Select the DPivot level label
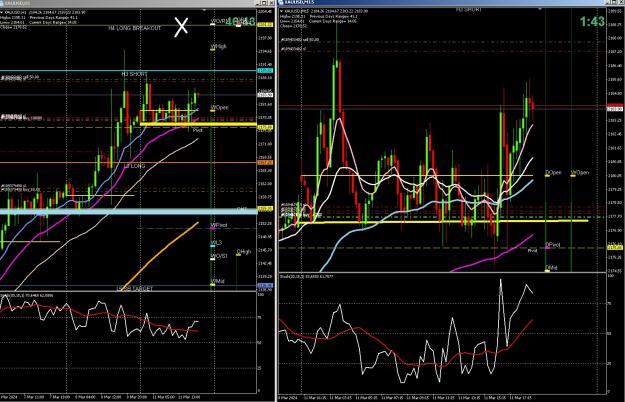The height and width of the screenshot is (402, 625). 553,245
